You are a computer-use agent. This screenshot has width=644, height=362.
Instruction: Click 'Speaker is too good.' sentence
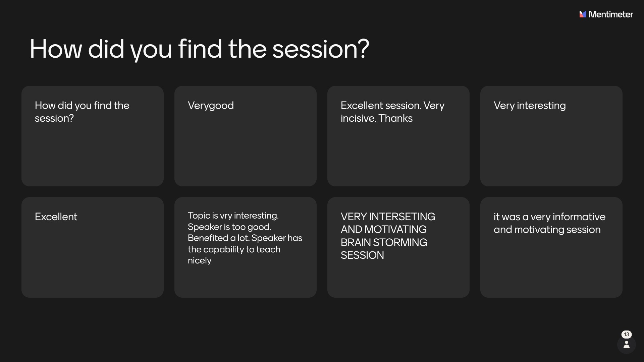pos(229,227)
